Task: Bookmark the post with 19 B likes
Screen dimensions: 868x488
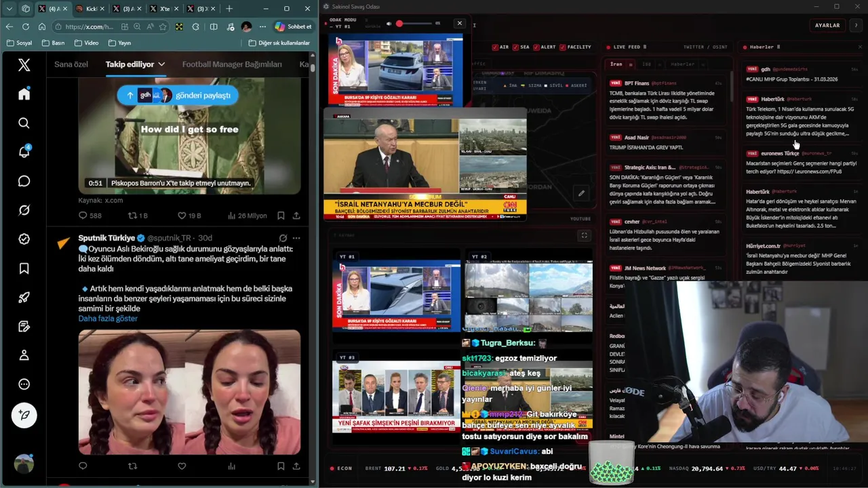Action: (x=281, y=216)
